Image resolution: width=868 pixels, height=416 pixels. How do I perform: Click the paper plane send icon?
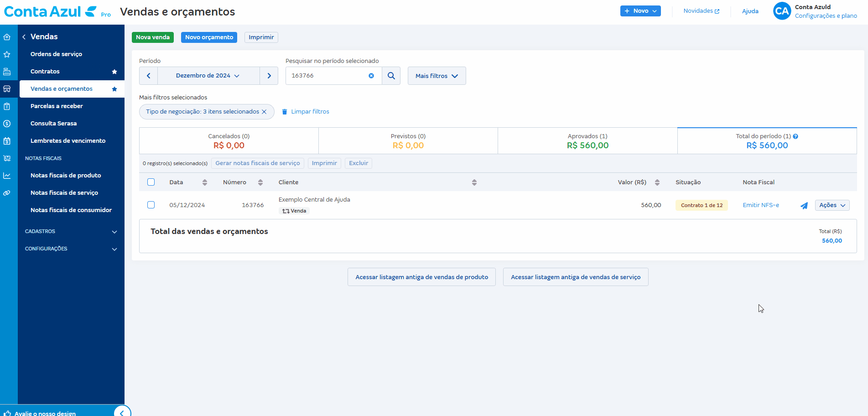(x=804, y=206)
